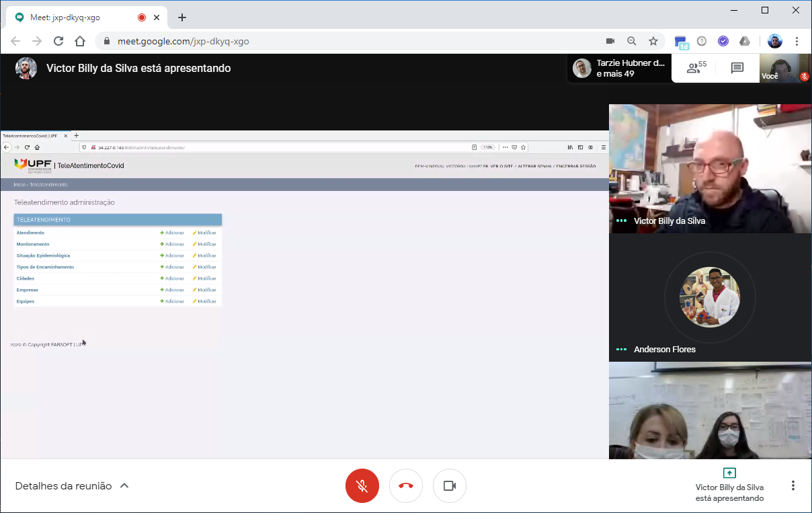This screenshot has width=812, height=513.
Task: Click Tarzie Hubner e mais 49
Action: pyautogui.click(x=620, y=68)
